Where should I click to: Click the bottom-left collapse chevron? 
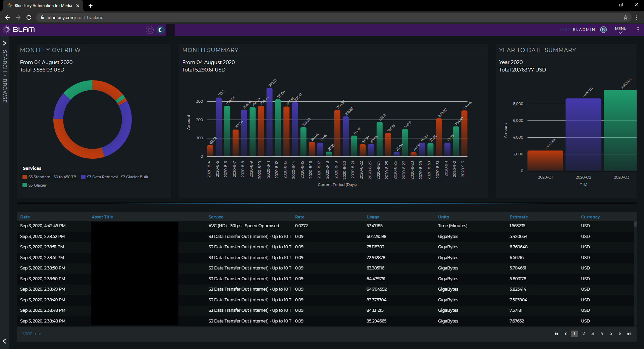click(x=4, y=341)
